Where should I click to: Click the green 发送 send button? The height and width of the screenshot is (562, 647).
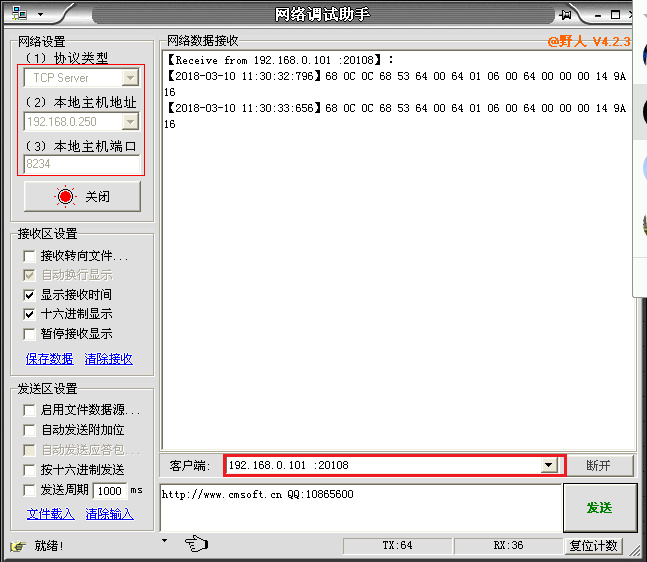pos(600,508)
